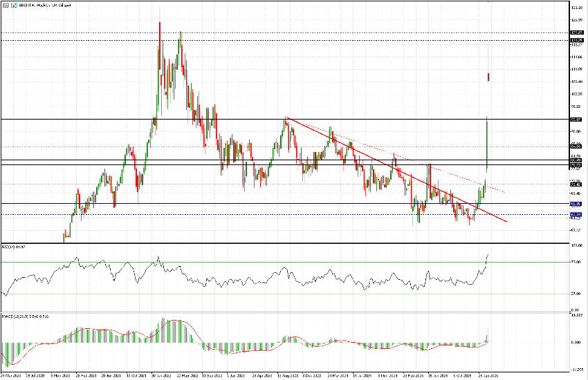
Task: Click the blue highlighted price label on the axis
Action: pos(575,204)
